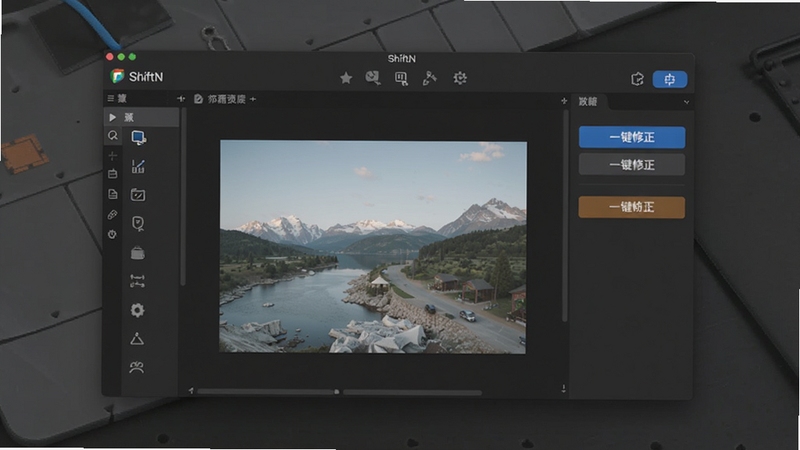Viewport: 800px width, 450px height.
Task: Click the power timer icon in narrow sidebar
Action: point(112,234)
